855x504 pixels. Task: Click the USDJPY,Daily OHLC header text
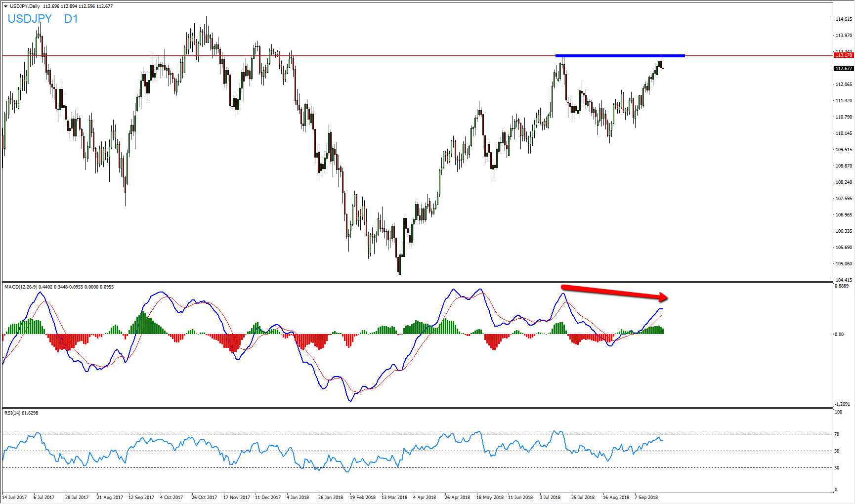click(61, 6)
